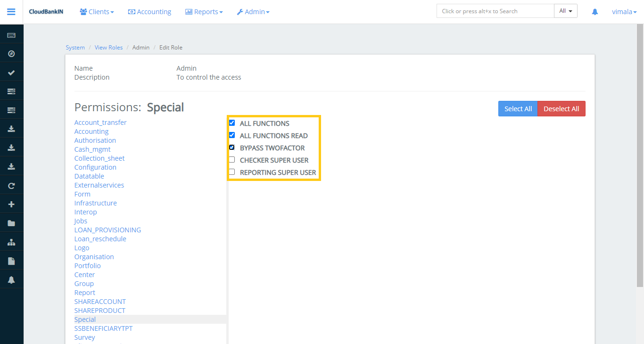Expand the All search filter dropdown
Image resolution: width=644 pixels, height=344 pixels.
pos(565,10)
